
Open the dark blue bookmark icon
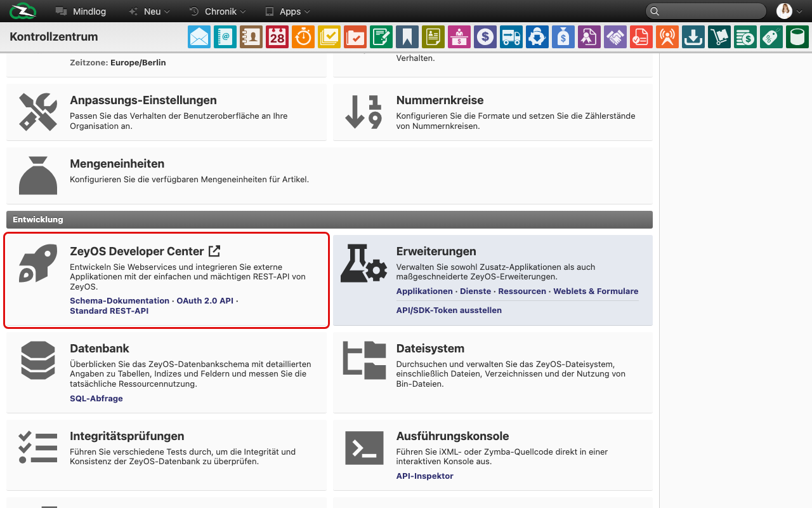pos(407,37)
